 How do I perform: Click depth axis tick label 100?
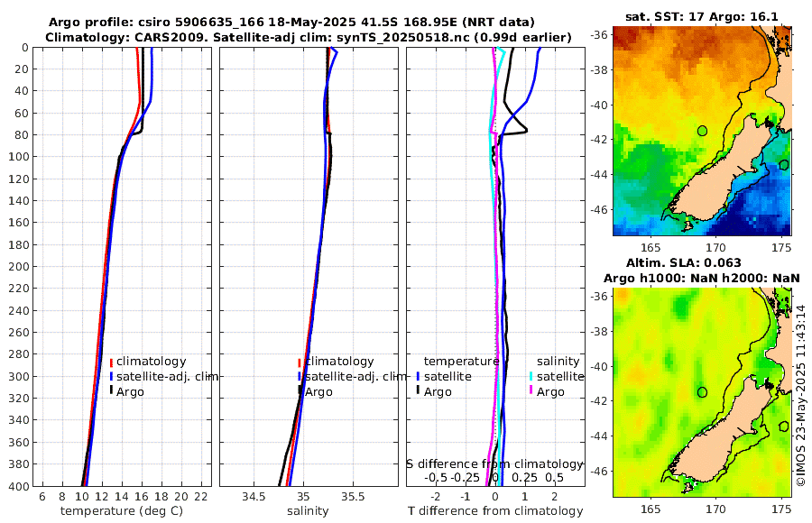[19, 156]
